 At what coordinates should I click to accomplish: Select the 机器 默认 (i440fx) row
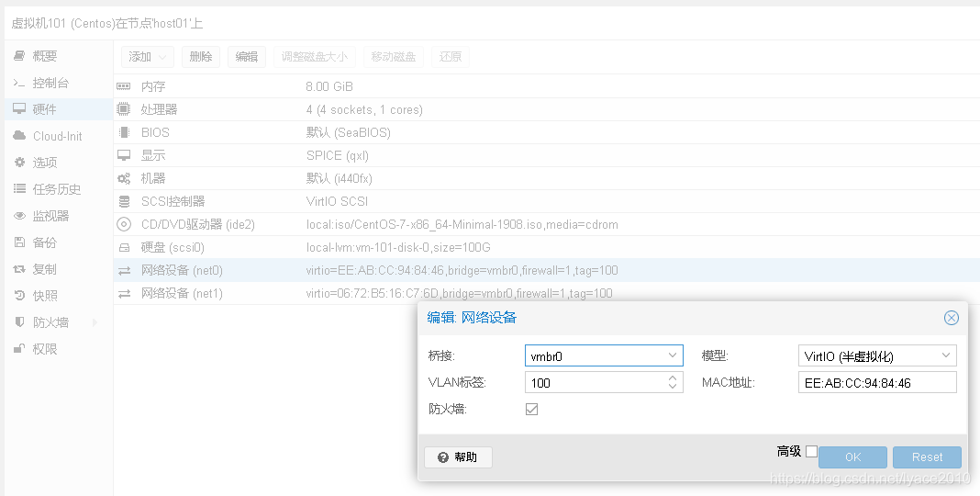[x=547, y=178]
